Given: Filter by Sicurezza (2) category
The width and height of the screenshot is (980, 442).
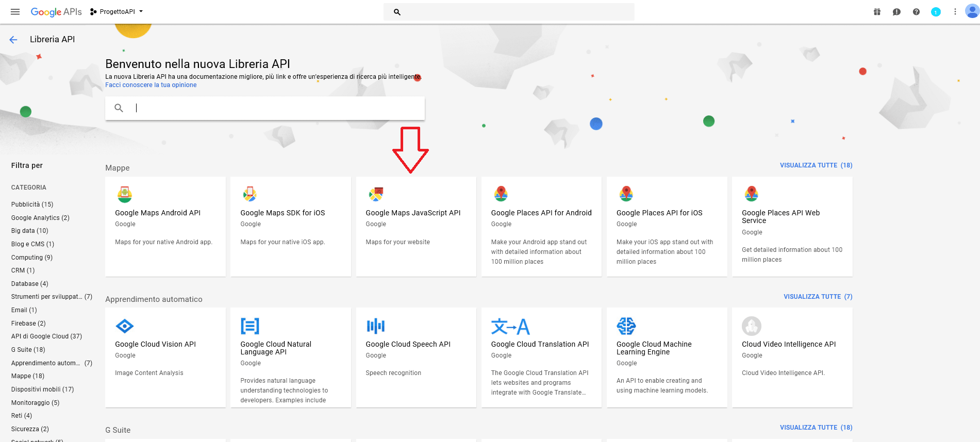Looking at the screenshot, I should [30, 429].
